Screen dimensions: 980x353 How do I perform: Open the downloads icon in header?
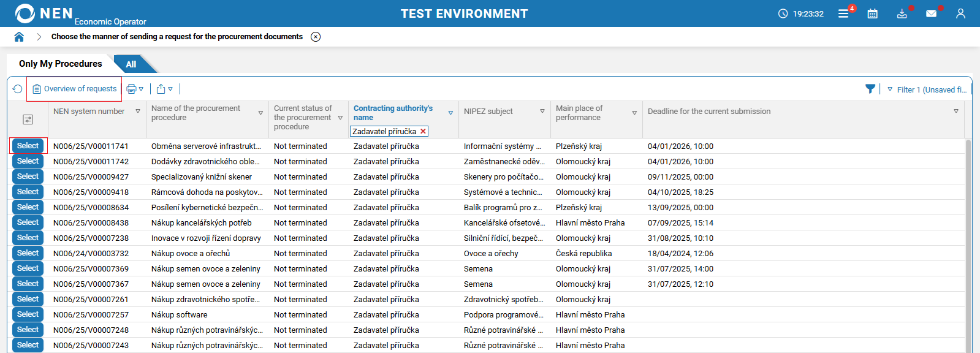902,13
